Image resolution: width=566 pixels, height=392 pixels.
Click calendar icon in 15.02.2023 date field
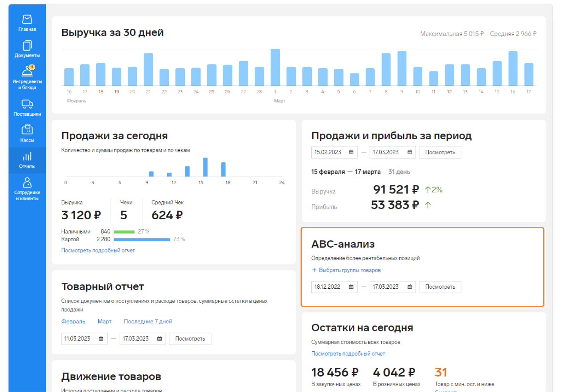click(x=351, y=152)
